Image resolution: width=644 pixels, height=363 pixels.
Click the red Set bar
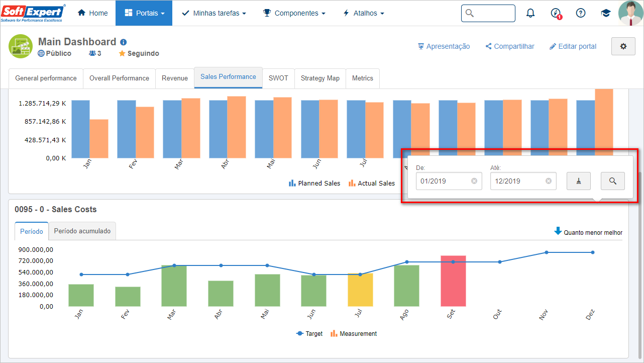click(x=453, y=281)
